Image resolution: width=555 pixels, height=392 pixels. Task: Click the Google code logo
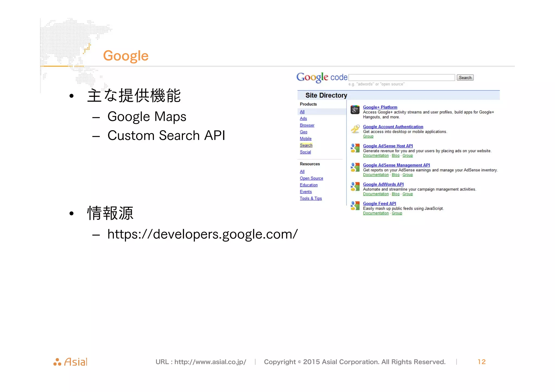[x=322, y=77]
